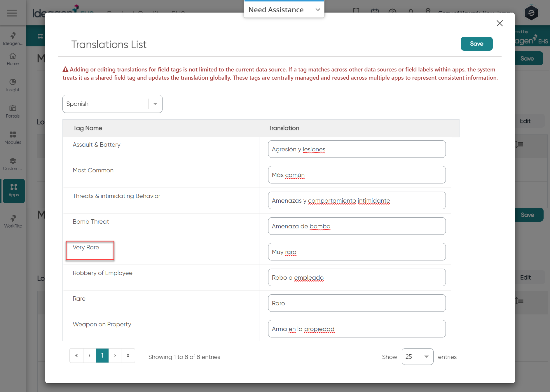Click the user profile avatar icon
This screenshot has height=392, width=550.
point(531,13)
